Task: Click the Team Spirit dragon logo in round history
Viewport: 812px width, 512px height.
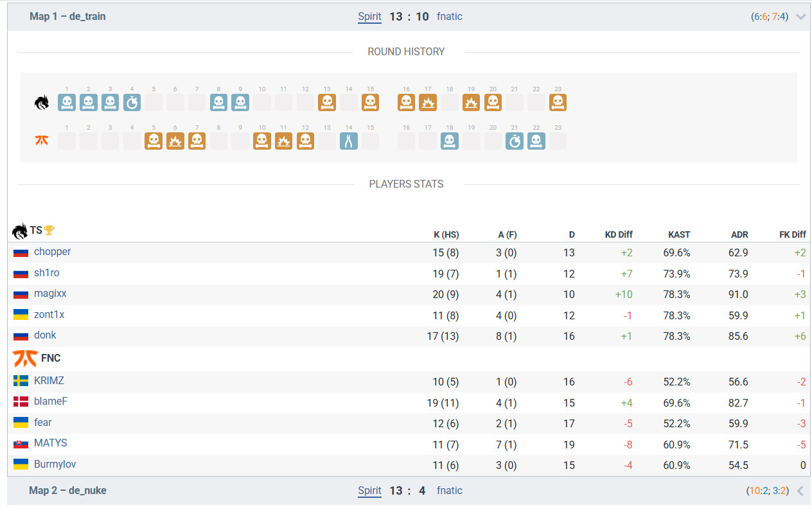Action: click(42, 103)
